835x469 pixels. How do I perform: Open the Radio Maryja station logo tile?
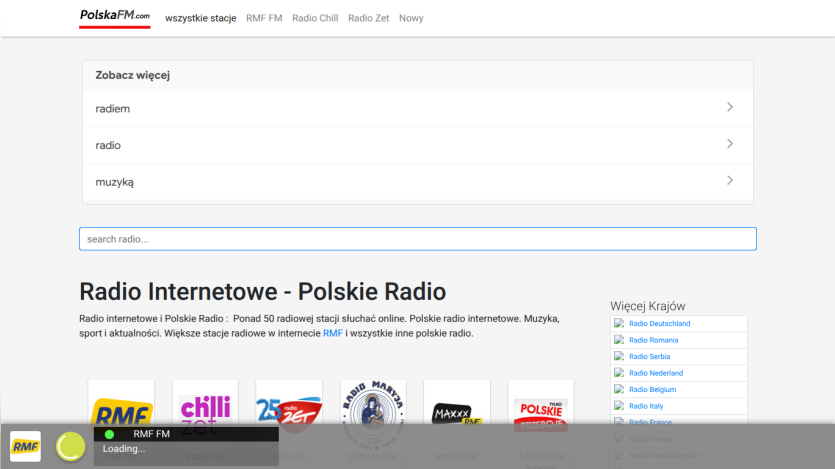click(x=373, y=413)
